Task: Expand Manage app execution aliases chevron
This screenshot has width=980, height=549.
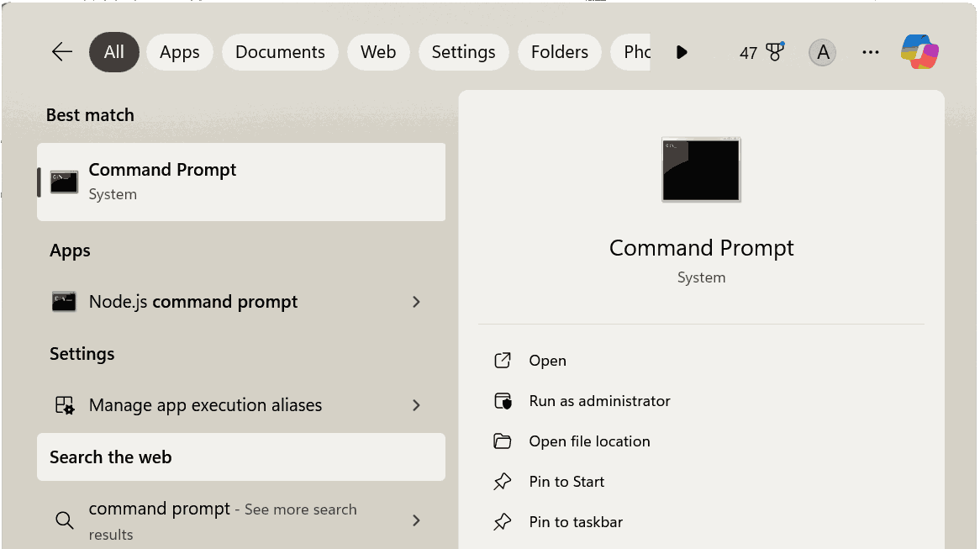Action: (416, 405)
